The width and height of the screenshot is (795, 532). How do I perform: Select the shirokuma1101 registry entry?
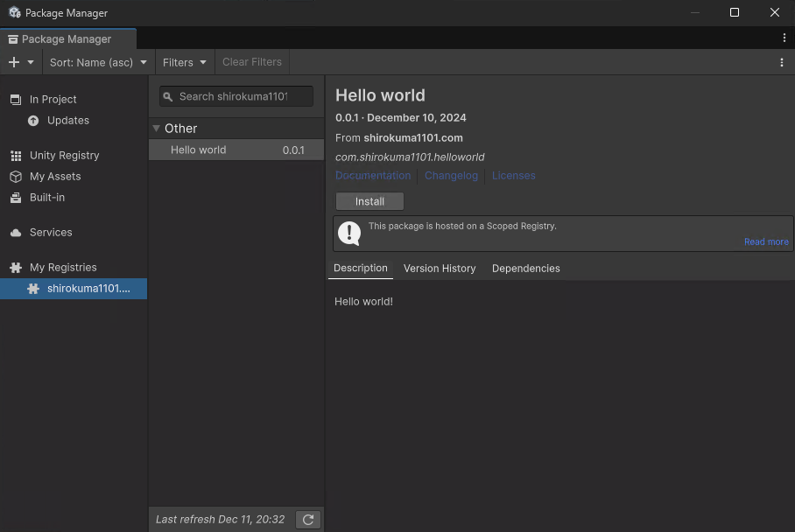74,289
